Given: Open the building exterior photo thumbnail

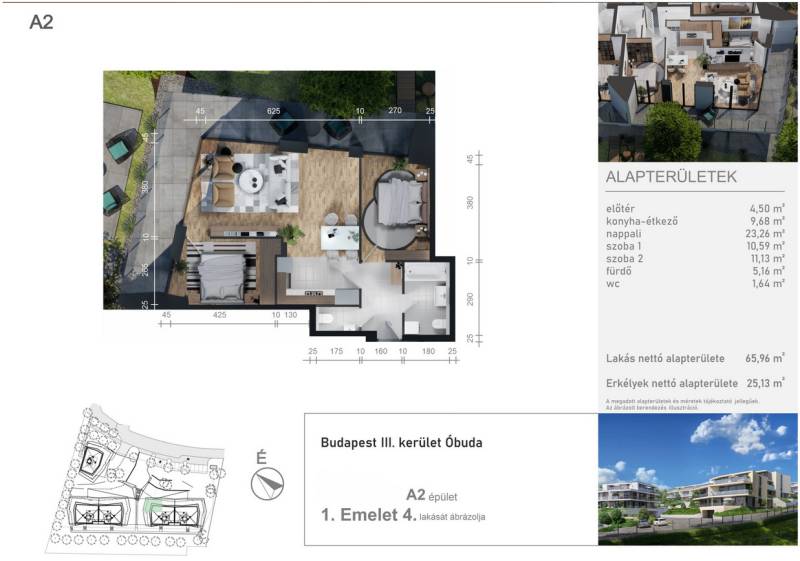Looking at the screenshot, I should click(x=697, y=479).
